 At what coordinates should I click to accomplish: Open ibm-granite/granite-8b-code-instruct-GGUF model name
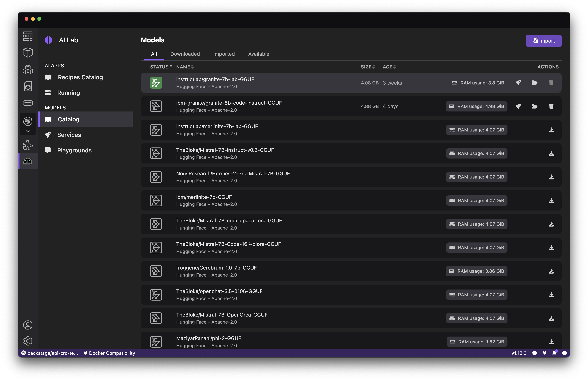229,103
